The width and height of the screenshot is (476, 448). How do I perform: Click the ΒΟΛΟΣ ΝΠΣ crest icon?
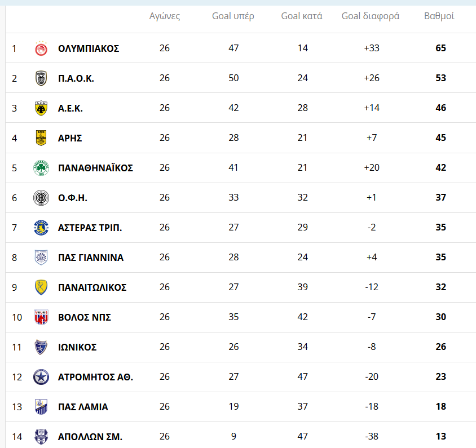click(x=41, y=317)
